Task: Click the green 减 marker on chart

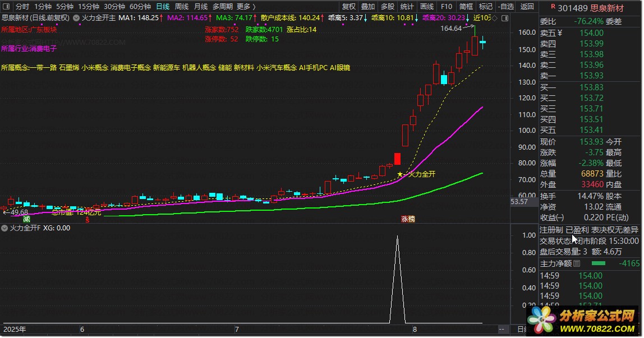Action: tap(27, 219)
